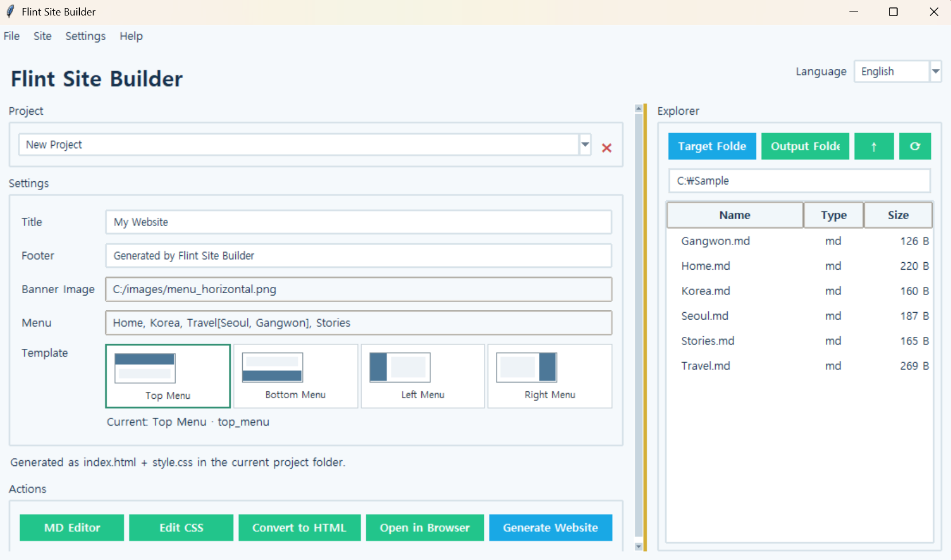Select the Bottom Menu template
Screen dimensions: 951x560
296,376
